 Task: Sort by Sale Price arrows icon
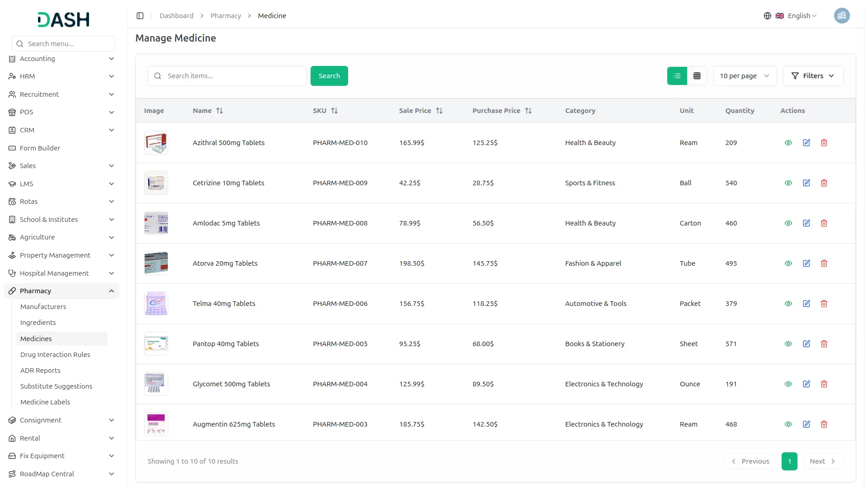[439, 111]
